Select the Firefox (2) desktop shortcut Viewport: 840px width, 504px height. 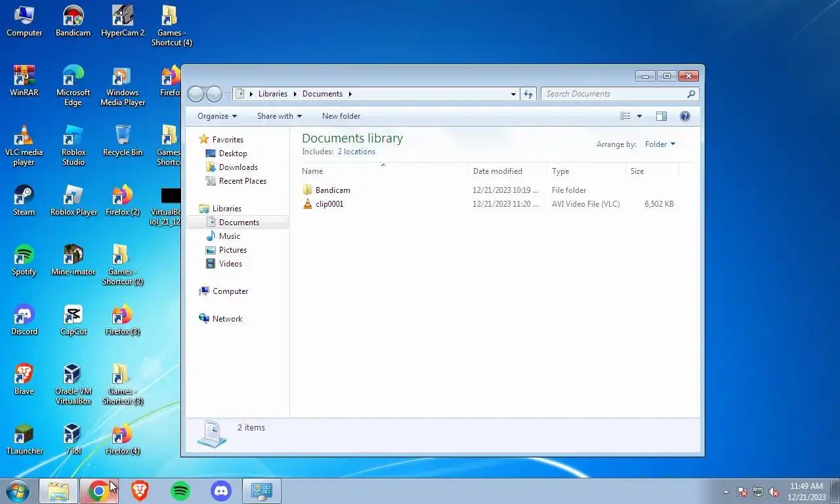[x=123, y=200]
